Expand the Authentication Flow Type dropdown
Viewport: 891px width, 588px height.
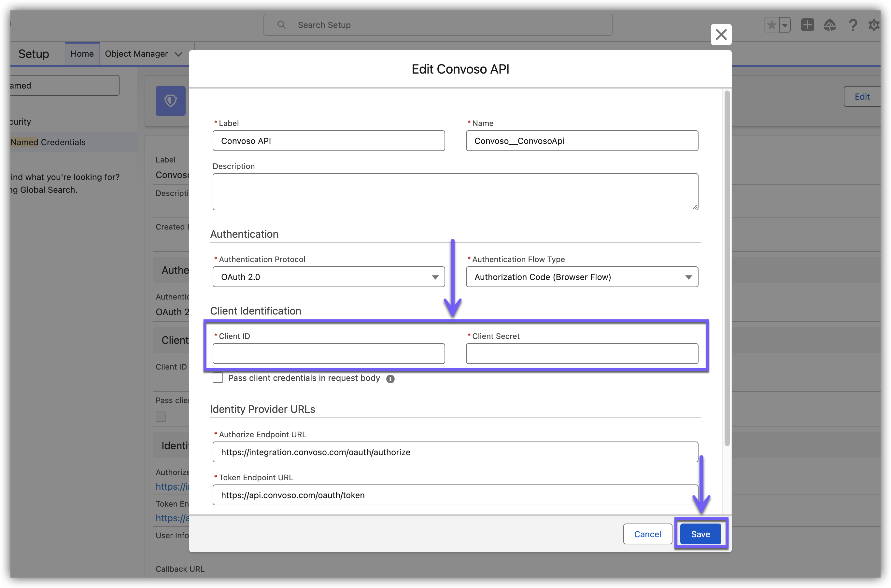click(x=582, y=277)
